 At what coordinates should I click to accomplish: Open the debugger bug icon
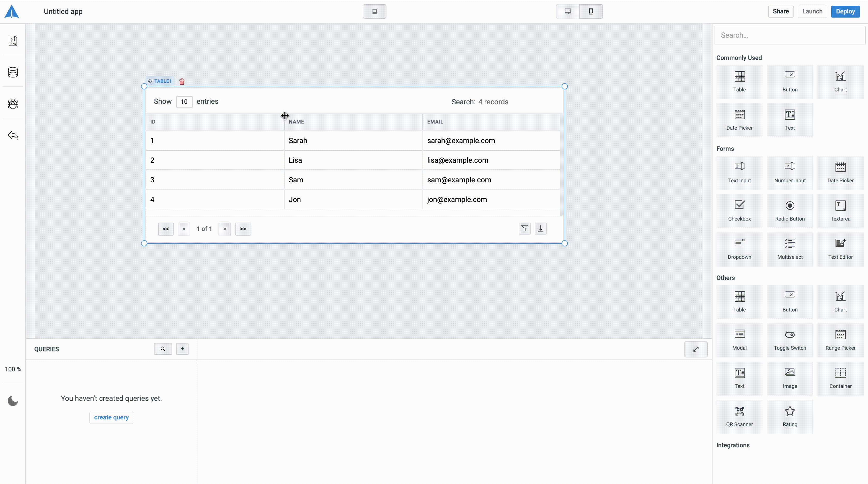pyautogui.click(x=13, y=104)
